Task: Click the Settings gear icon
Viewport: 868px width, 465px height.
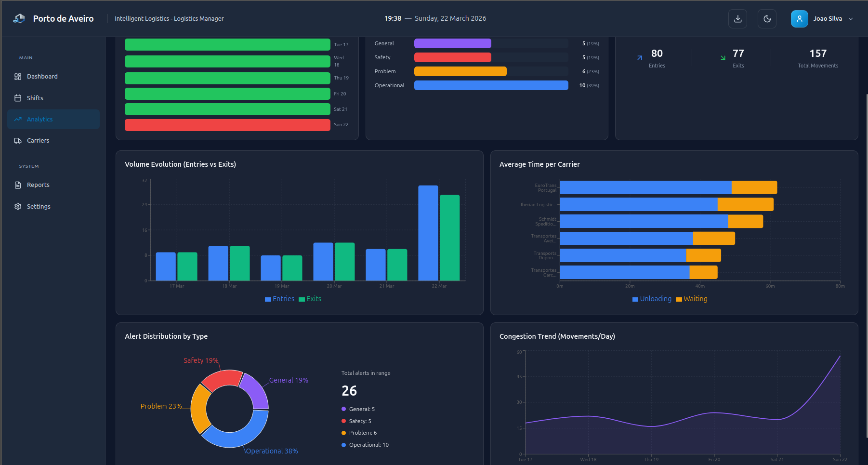Action: point(17,206)
